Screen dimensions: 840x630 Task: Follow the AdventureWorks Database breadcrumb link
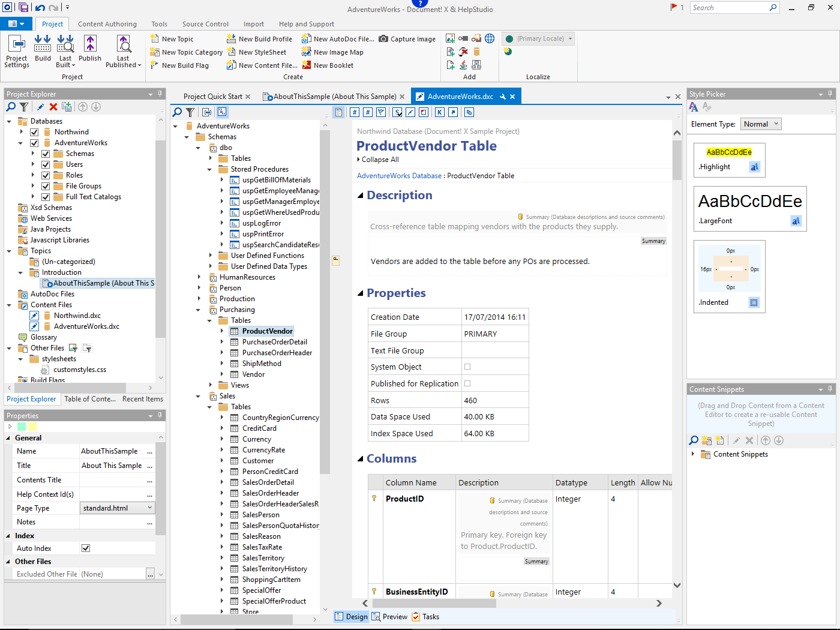(399, 176)
